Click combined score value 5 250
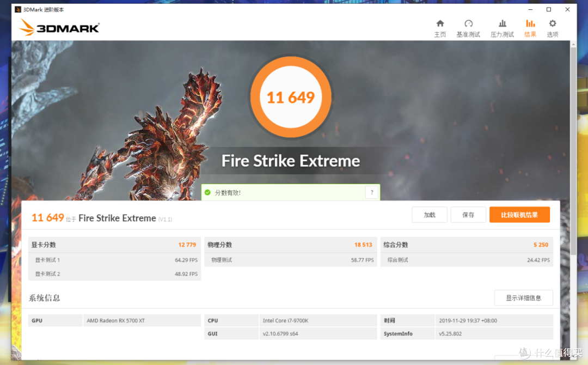Screen dimensions: 588x365 541,245
